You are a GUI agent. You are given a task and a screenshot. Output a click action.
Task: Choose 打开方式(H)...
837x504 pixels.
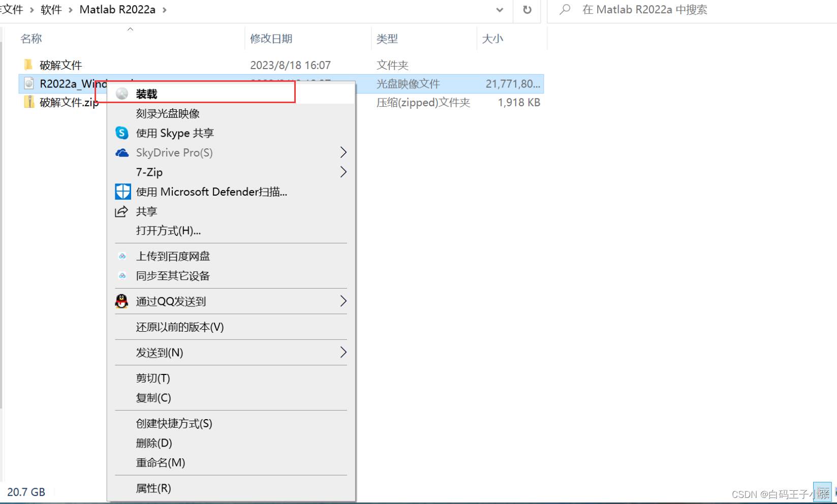click(168, 231)
